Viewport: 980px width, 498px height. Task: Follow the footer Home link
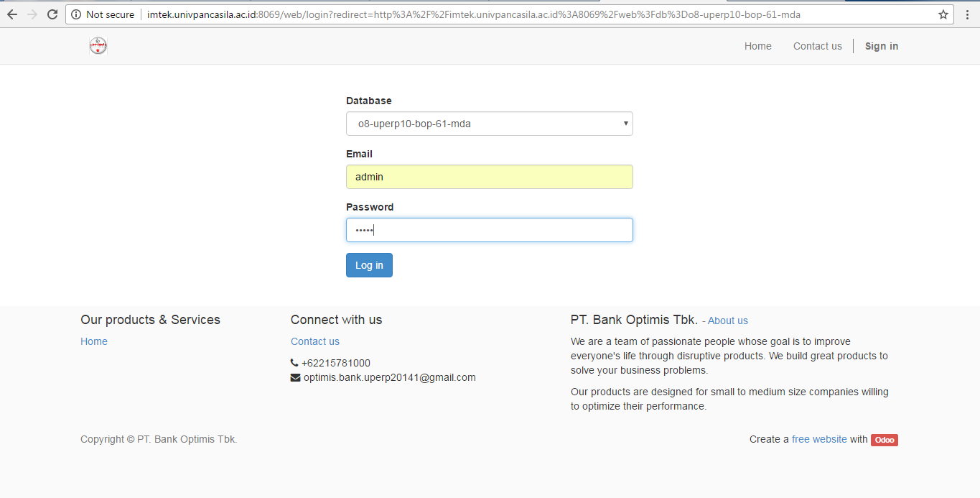(94, 341)
